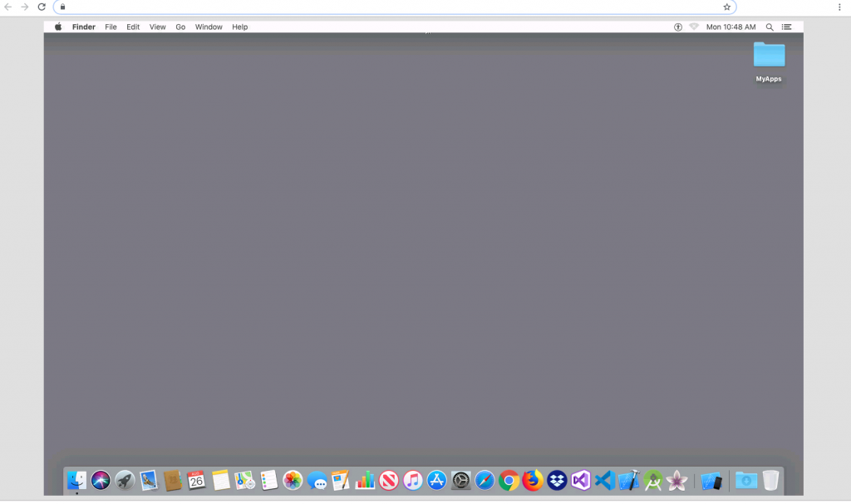This screenshot has height=504, width=851.
Task: Click the Mon 10:48 AM clock
Action: 730,27
